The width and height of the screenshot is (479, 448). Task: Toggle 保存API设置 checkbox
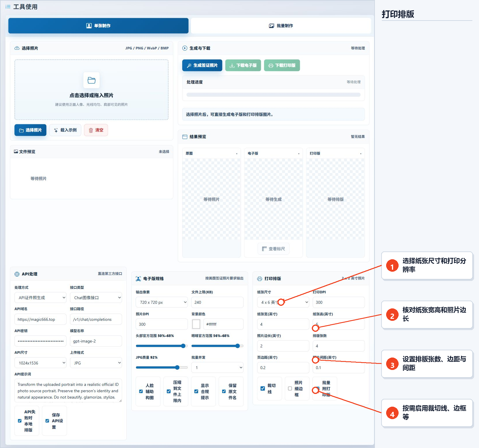pos(47,421)
